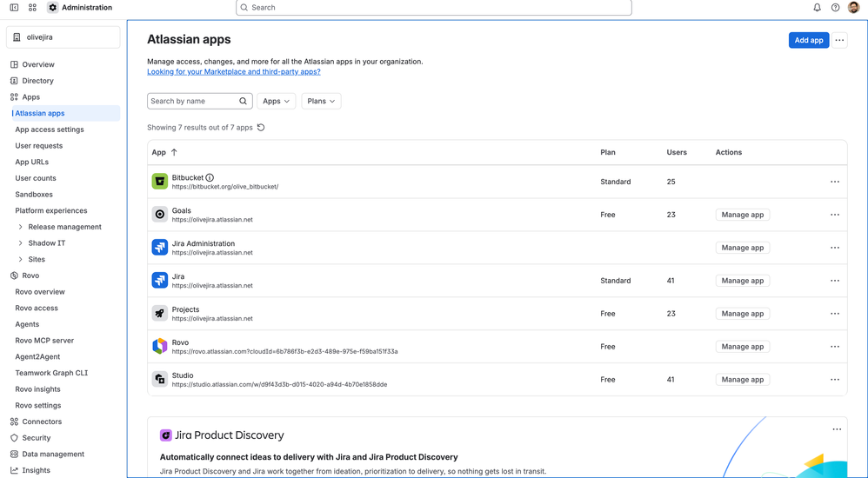868x478 pixels.
Task: Open more actions for Jira Administration row
Action: coord(835,248)
